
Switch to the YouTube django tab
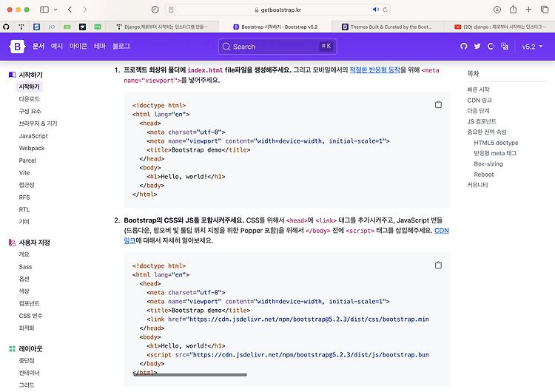499,27
